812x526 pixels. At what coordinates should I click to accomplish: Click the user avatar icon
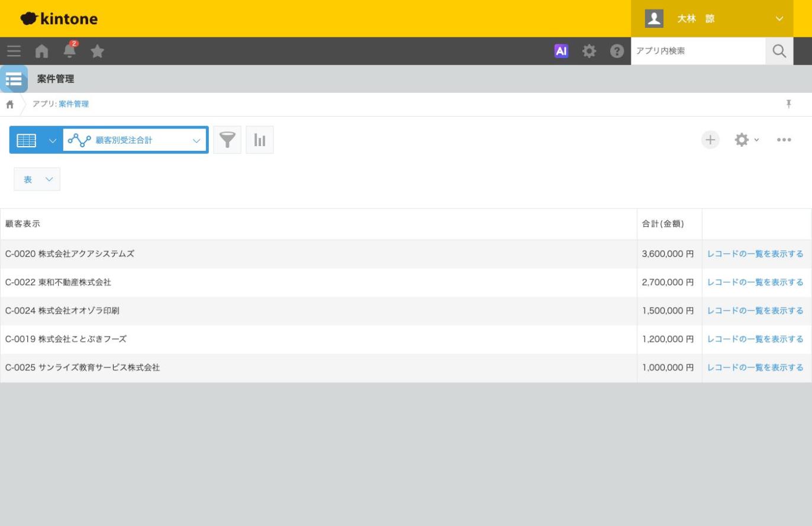(654, 18)
